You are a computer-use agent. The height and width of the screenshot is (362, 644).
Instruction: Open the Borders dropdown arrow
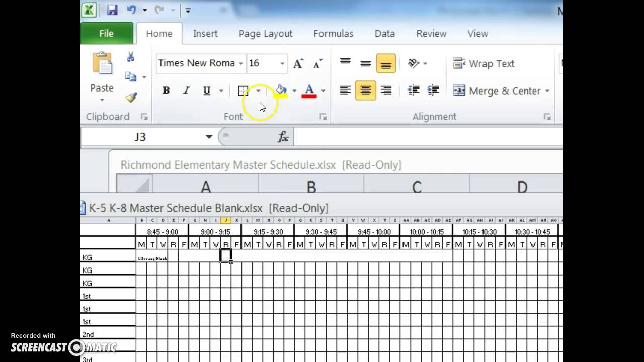[258, 91]
